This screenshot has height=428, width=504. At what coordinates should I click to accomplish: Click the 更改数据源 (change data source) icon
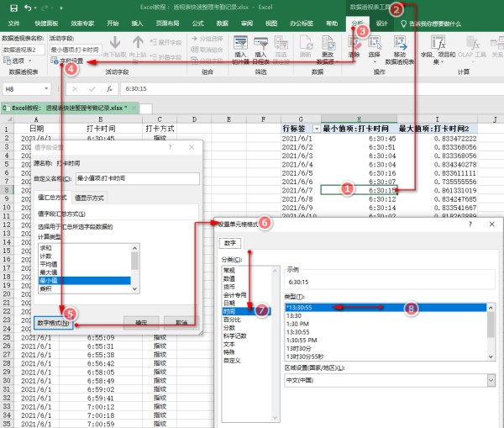(328, 43)
